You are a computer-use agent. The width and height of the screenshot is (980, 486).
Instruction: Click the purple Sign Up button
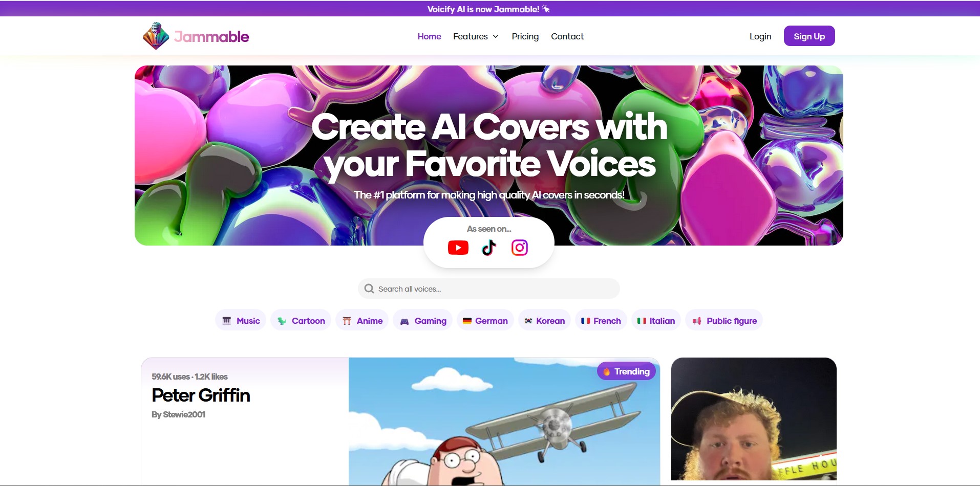click(x=809, y=36)
